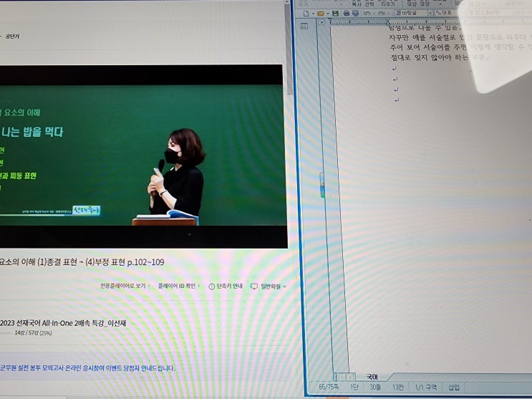The height and width of the screenshot is (399, 532).
Task: Open the 대표 language selector box
Action: 446,13
